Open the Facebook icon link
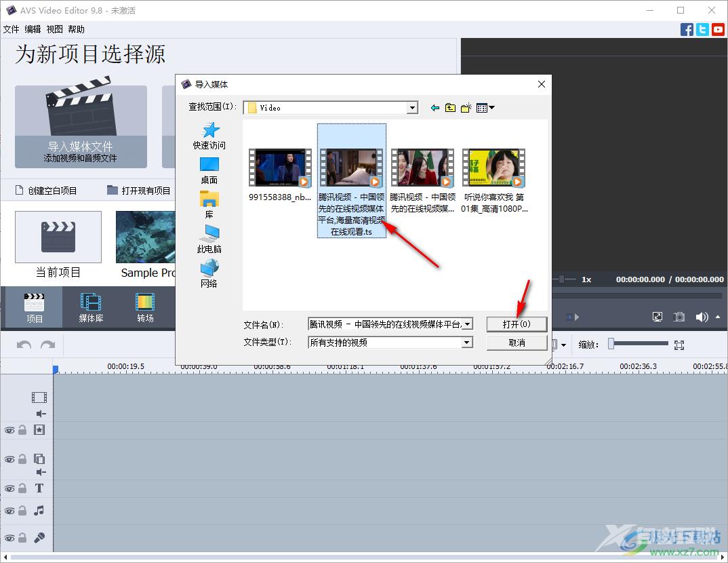Image resolution: width=728 pixels, height=563 pixels. [687, 30]
